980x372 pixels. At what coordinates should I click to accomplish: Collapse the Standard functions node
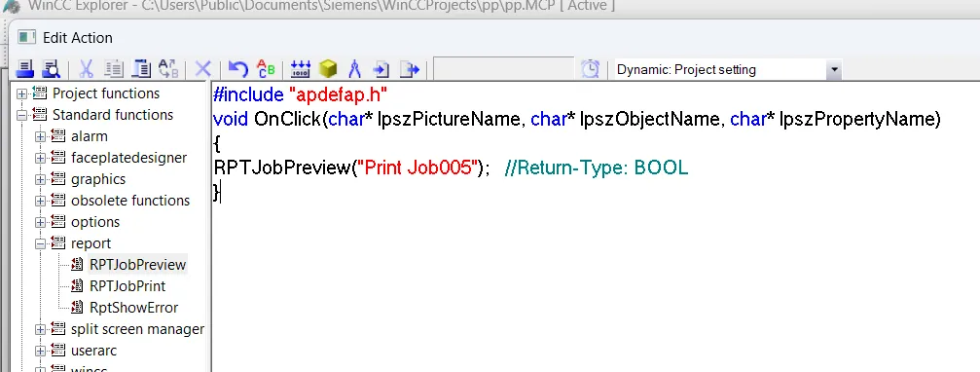[21, 115]
